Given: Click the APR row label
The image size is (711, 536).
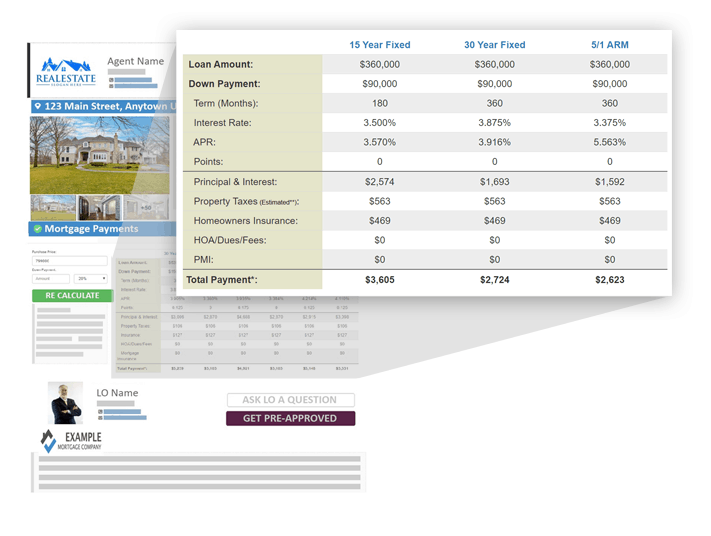Looking at the screenshot, I should pyautogui.click(x=205, y=142).
